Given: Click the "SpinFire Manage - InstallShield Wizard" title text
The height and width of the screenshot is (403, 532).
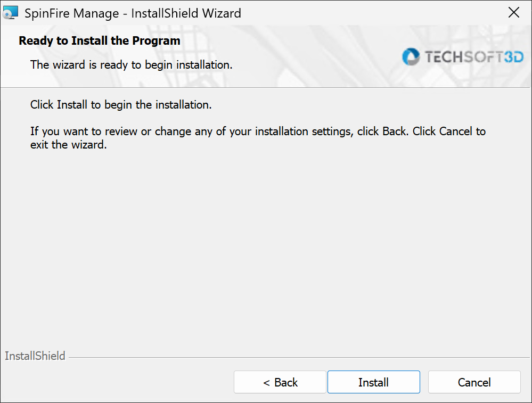Looking at the screenshot, I should click(x=133, y=13).
